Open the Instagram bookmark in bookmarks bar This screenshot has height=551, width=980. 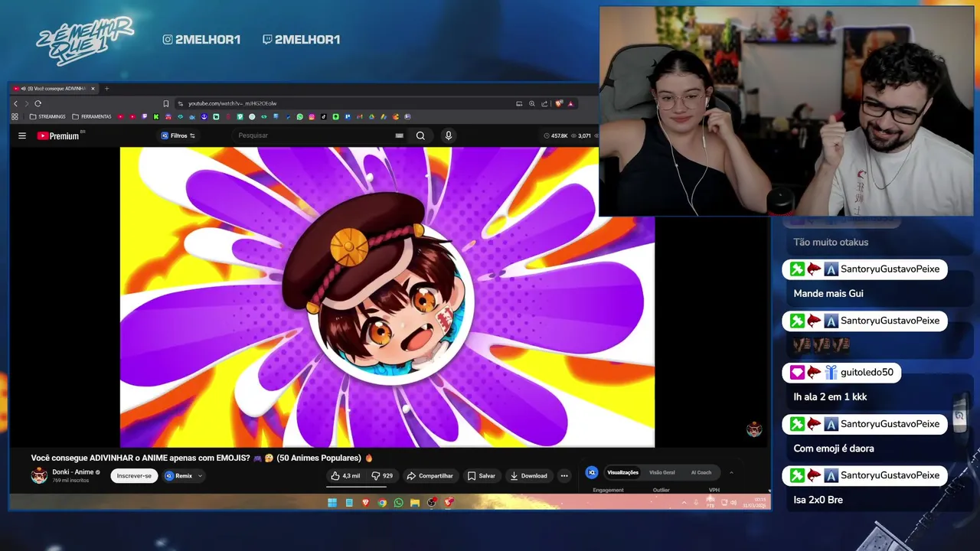coord(312,116)
